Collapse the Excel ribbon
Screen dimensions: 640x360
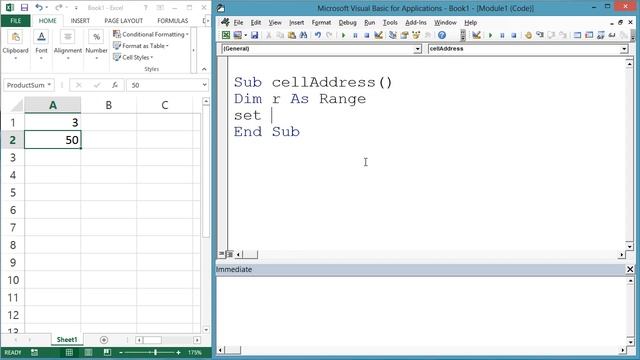[204, 69]
